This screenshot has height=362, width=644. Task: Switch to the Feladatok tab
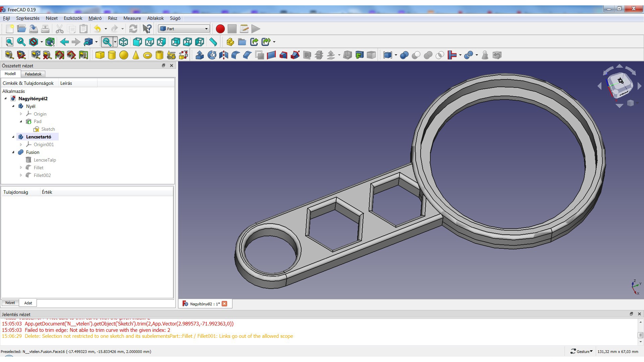[33, 74]
